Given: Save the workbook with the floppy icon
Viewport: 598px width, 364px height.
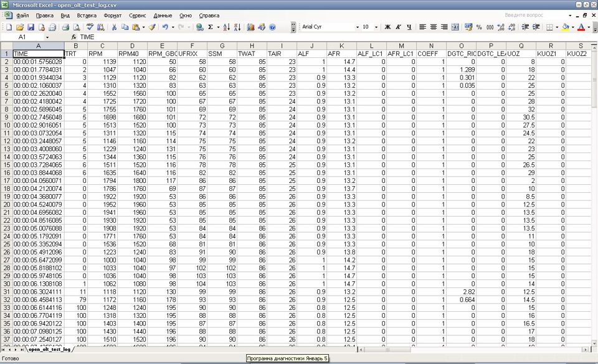Looking at the screenshot, I should (x=31, y=27).
